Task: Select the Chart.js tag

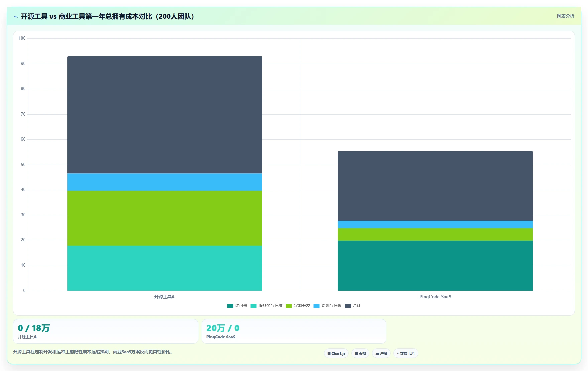Action: [336, 353]
